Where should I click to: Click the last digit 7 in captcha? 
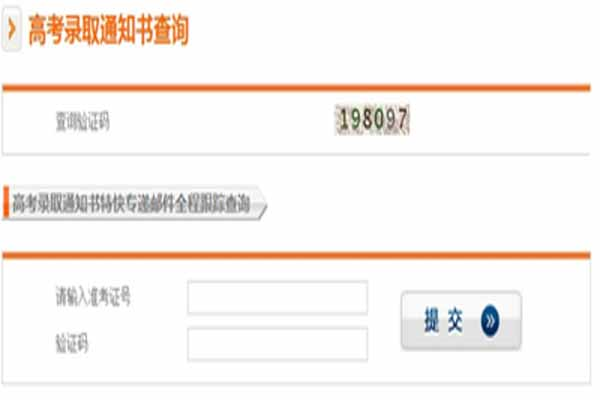pos(402,119)
